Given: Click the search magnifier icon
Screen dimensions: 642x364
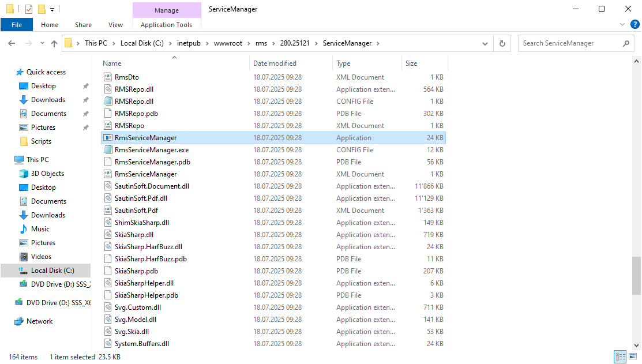Looking at the screenshot, I should (626, 43).
